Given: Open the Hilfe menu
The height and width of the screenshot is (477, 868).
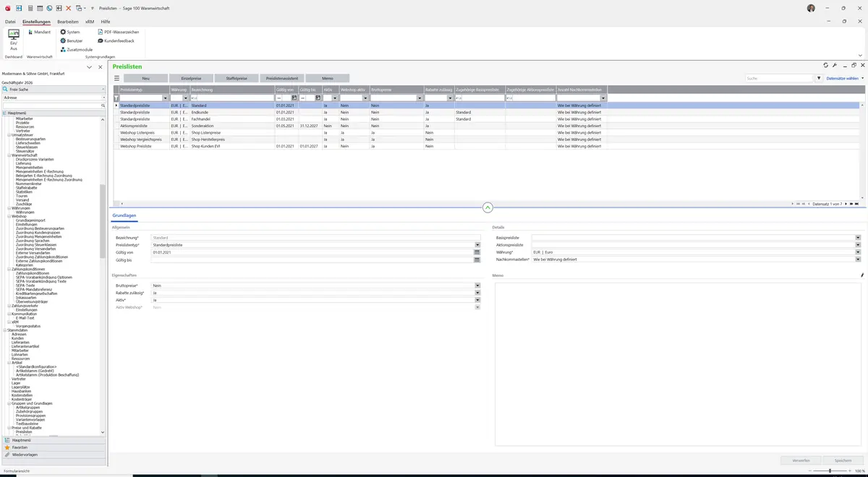Looking at the screenshot, I should point(106,22).
